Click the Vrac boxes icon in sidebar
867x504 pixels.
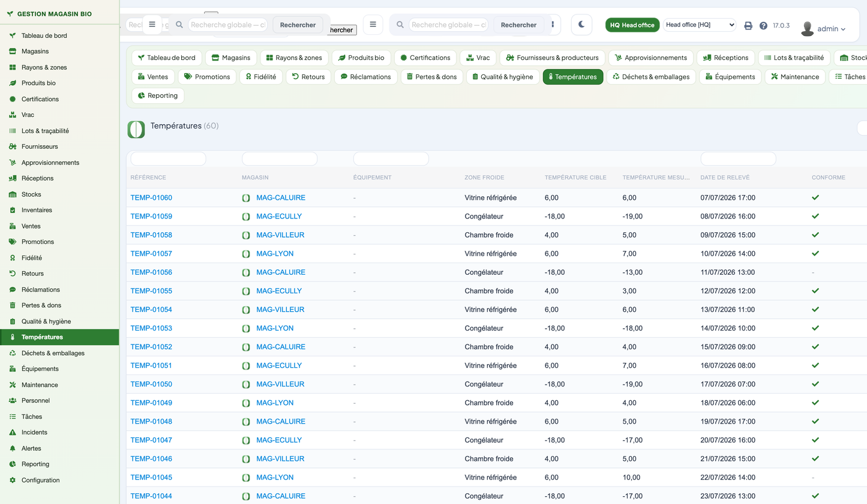12,115
